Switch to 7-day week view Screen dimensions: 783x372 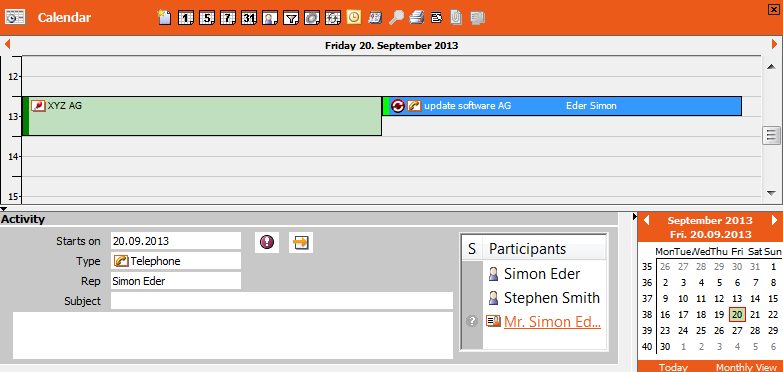click(x=228, y=18)
